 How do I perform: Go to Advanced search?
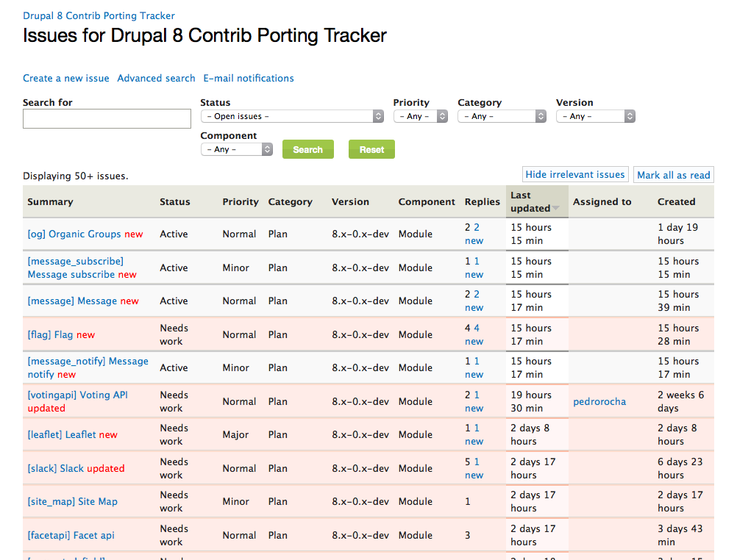(156, 79)
